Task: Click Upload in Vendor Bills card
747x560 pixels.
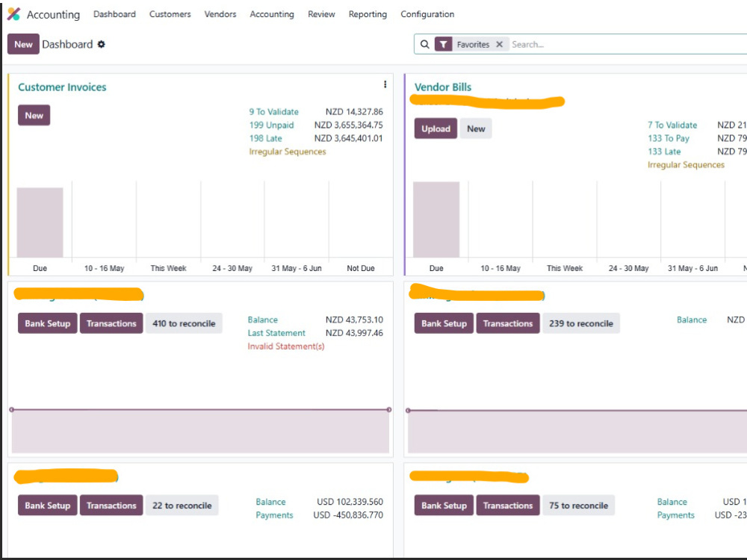Action: point(436,128)
